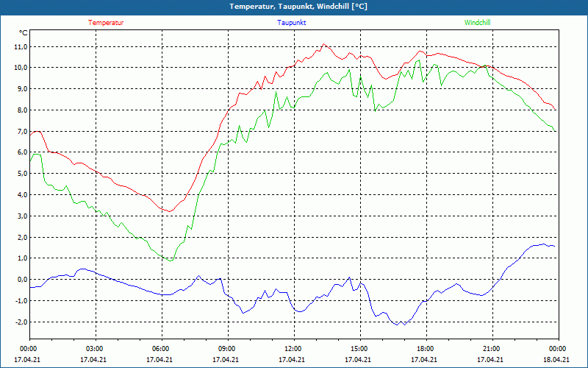Image resolution: width=588 pixels, height=368 pixels.
Task: Click the 18:00 time axis label
Action: pos(426,349)
